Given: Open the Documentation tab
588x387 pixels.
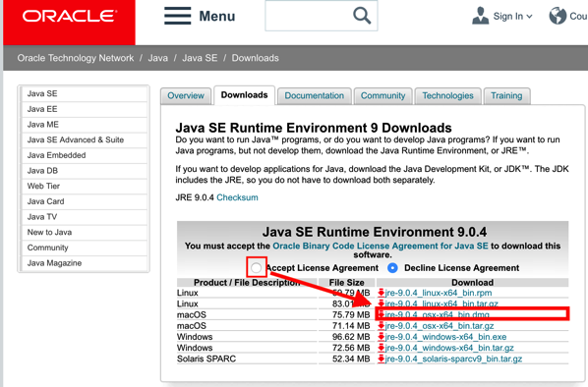Looking at the screenshot, I should tap(315, 96).
